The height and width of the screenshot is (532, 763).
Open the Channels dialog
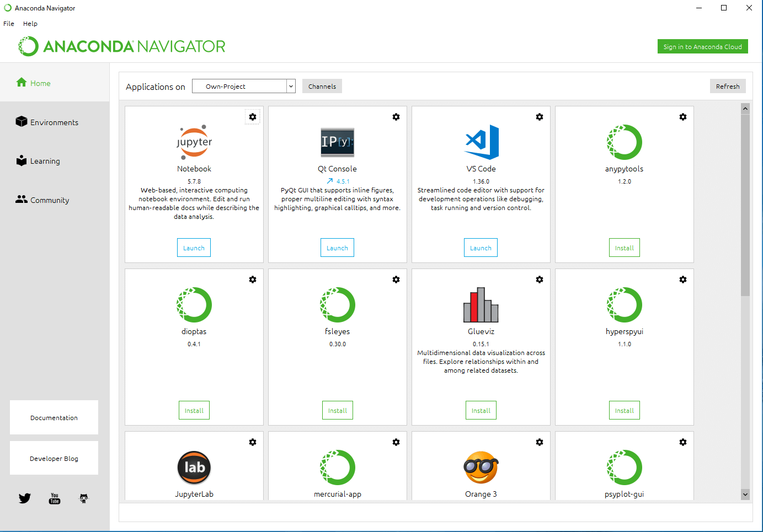click(x=322, y=86)
